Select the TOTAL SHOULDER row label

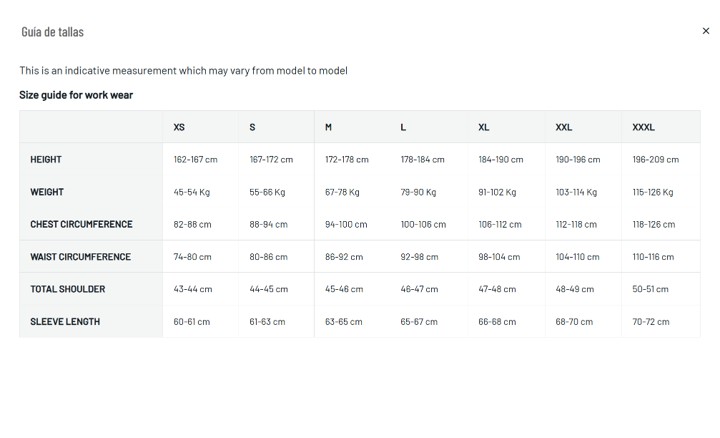pos(68,289)
